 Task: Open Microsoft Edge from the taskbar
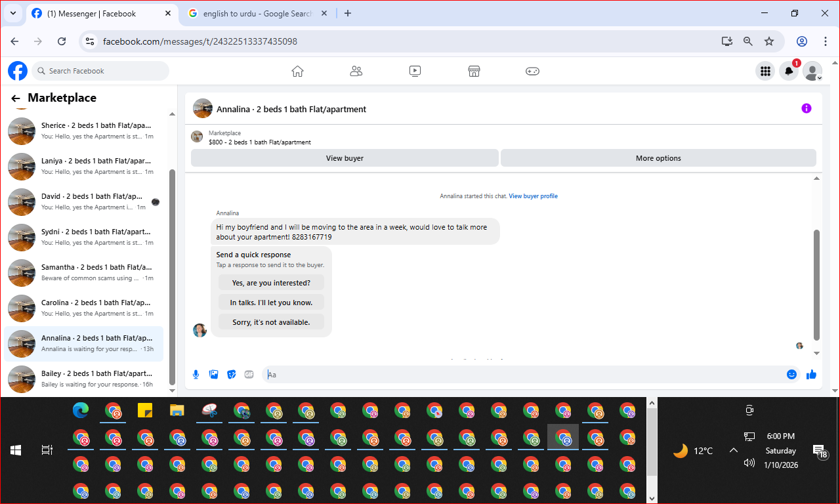pos(81,411)
